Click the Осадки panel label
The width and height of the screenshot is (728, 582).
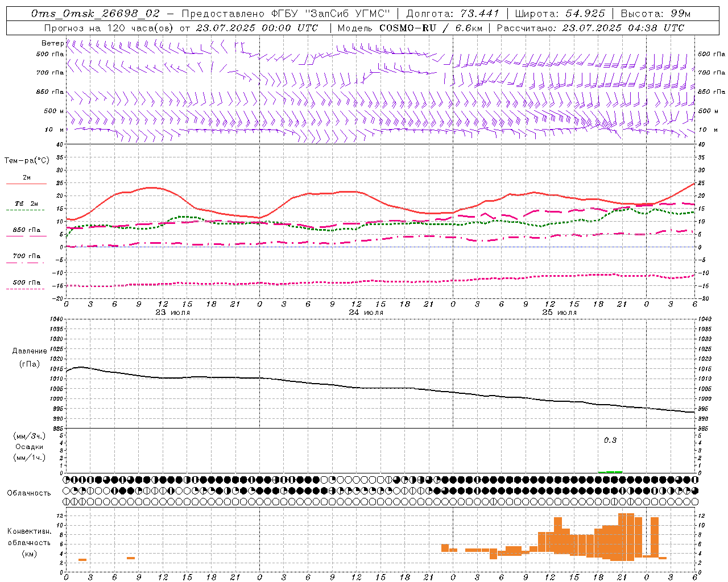pos(30,447)
